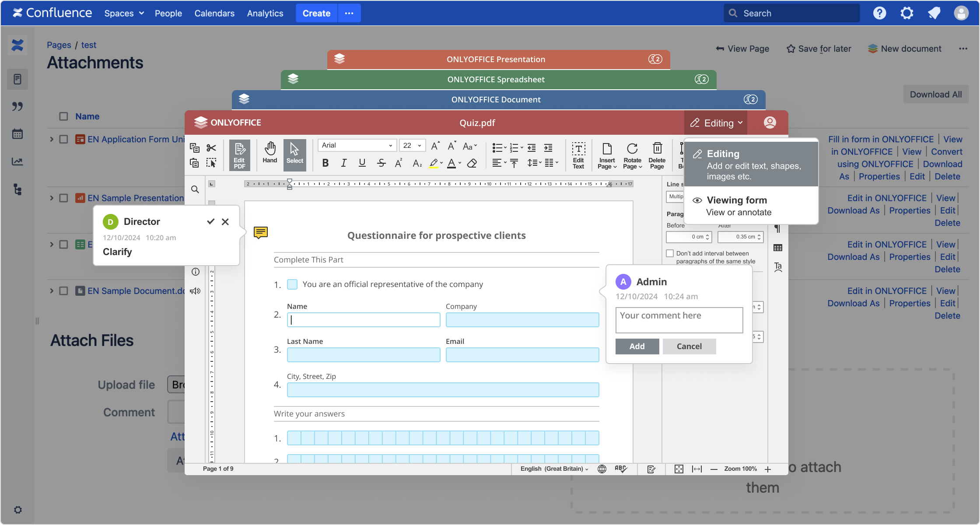The width and height of the screenshot is (980, 525).
Task: Open the font color picker
Action: [454, 163]
